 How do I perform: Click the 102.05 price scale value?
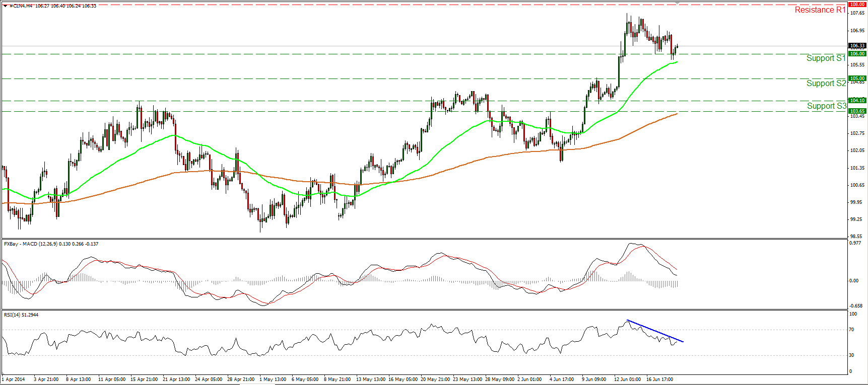857,150
